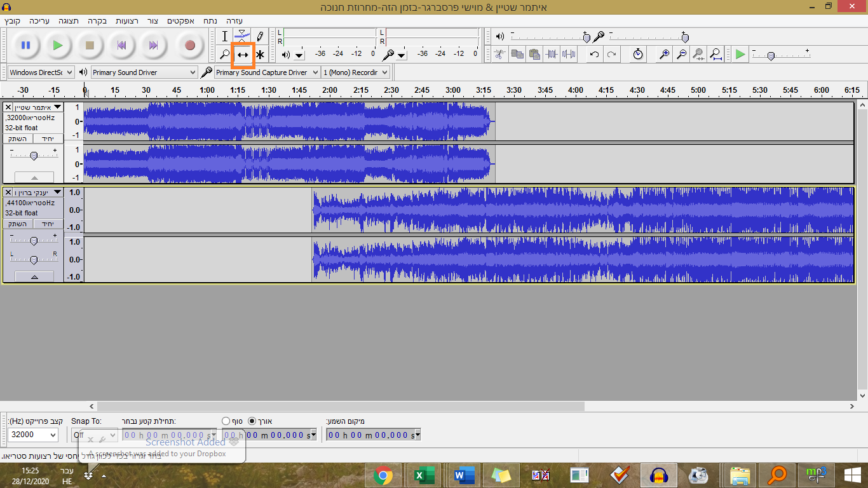This screenshot has width=868, height=488.
Task: Open the playback meter options dropdown arrow
Action: [299, 55]
